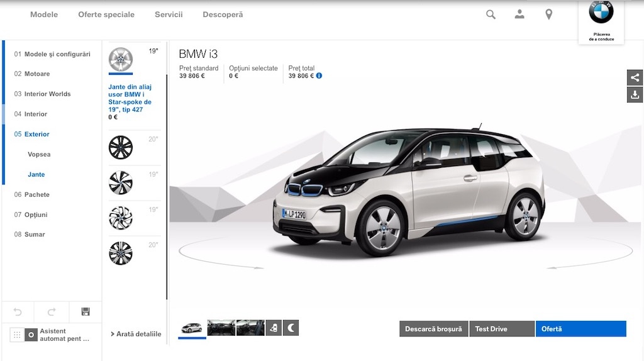The width and height of the screenshot is (644, 361).
Task: Open the dealer locator pin icon
Action: [x=548, y=14]
